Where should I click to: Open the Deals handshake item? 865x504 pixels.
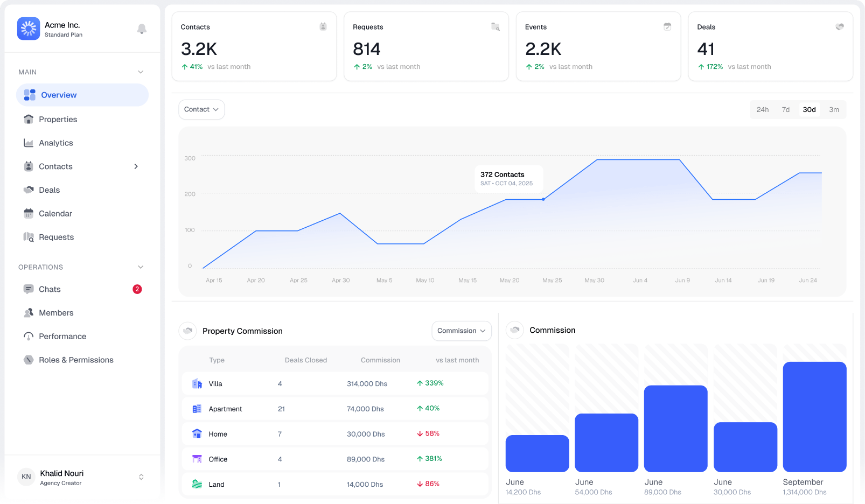pyautogui.click(x=49, y=190)
